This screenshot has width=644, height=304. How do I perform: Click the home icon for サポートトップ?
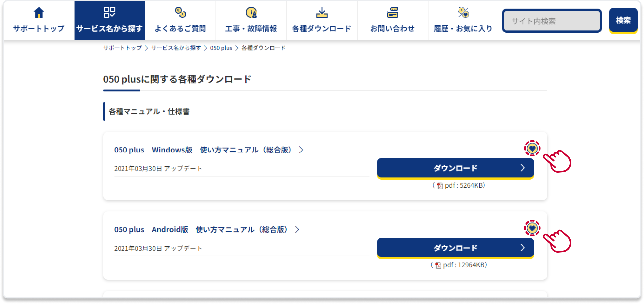pyautogui.click(x=39, y=13)
